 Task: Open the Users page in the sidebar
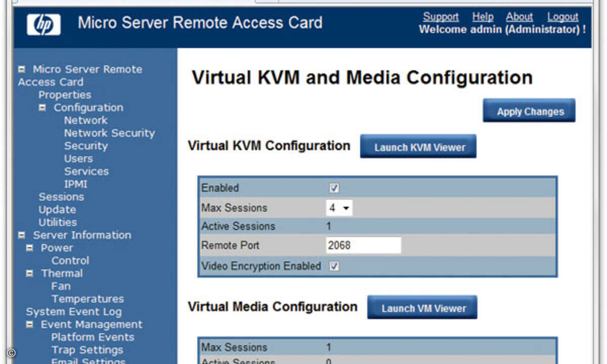(78, 159)
